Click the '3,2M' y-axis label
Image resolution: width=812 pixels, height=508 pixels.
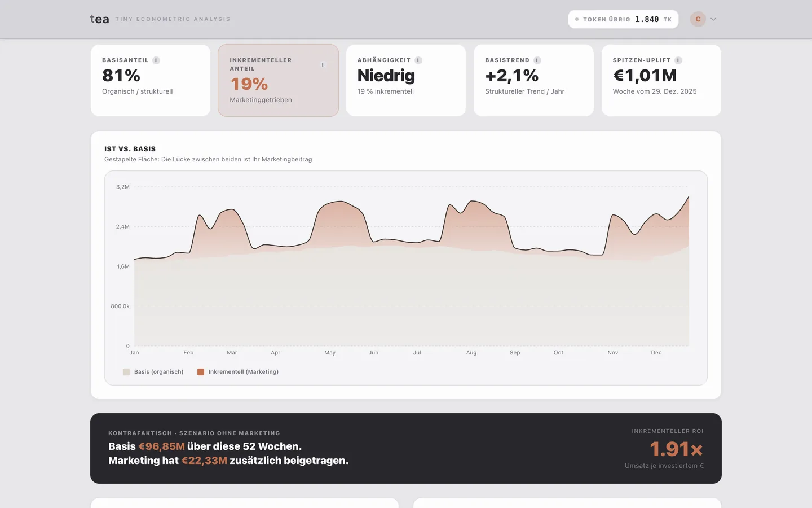123,187
